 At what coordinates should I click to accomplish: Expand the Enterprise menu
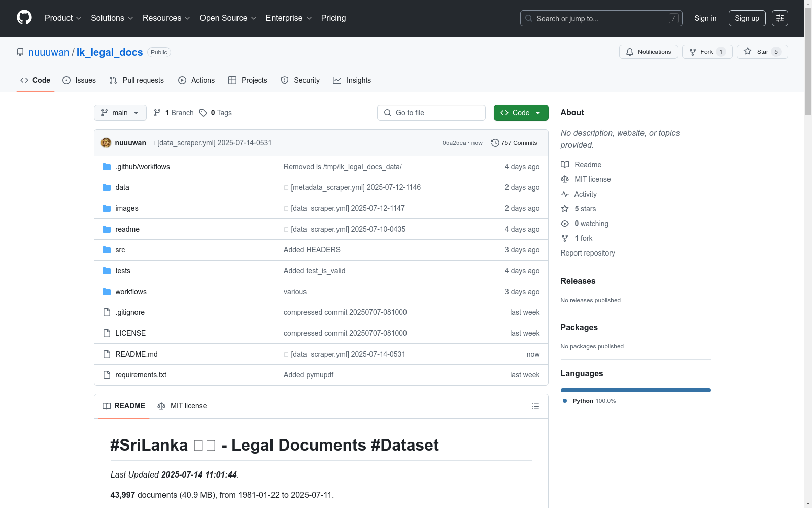tap(289, 18)
